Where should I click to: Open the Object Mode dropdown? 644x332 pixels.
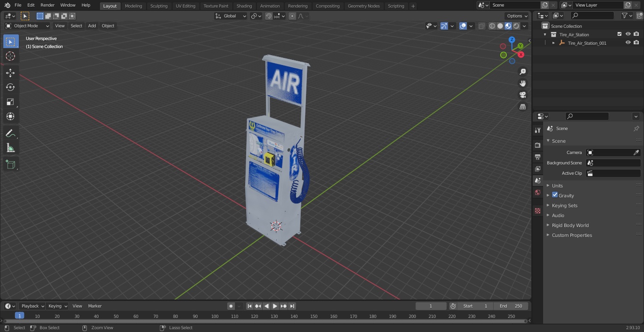[x=27, y=26]
